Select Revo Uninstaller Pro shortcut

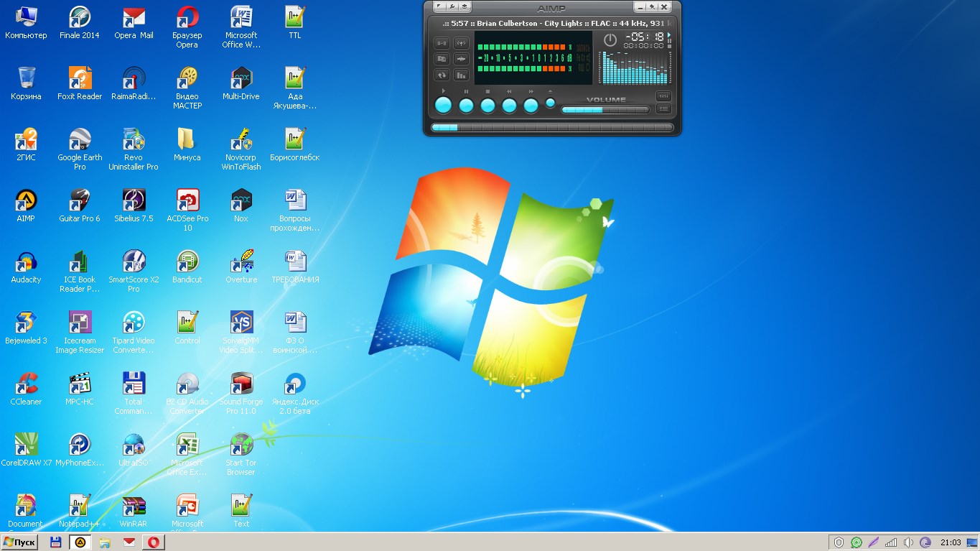[x=134, y=150]
